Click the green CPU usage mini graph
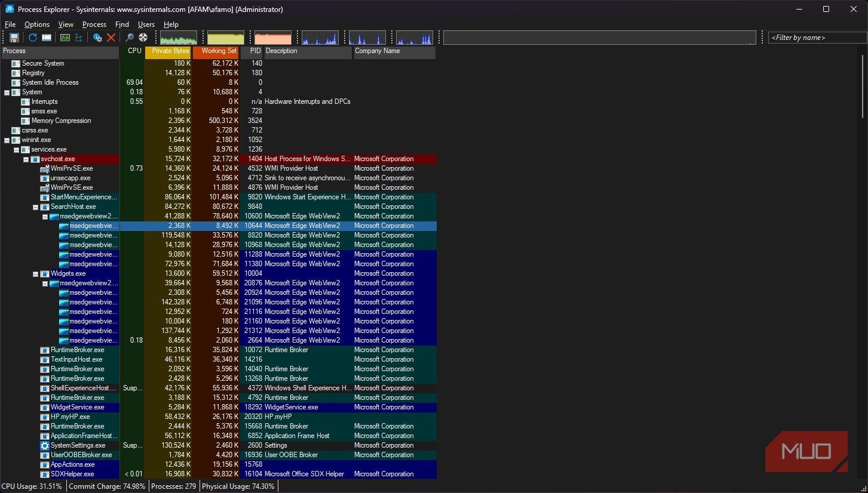The image size is (868, 493). point(179,38)
